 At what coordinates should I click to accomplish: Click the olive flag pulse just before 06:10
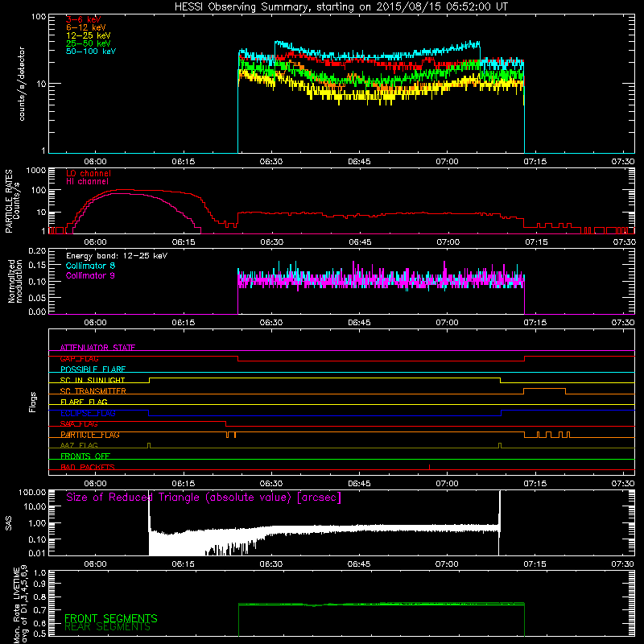point(149,445)
